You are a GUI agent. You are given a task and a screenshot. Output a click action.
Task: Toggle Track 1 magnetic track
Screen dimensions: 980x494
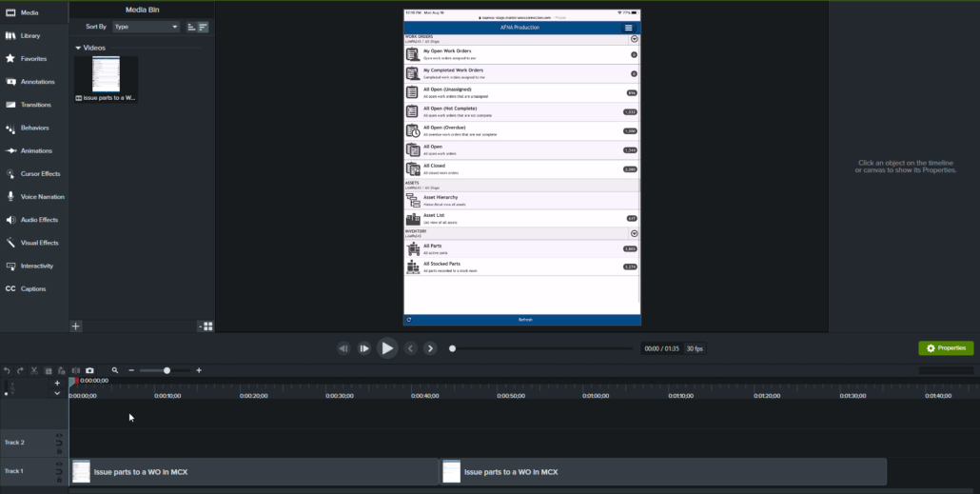tap(59, 471)
